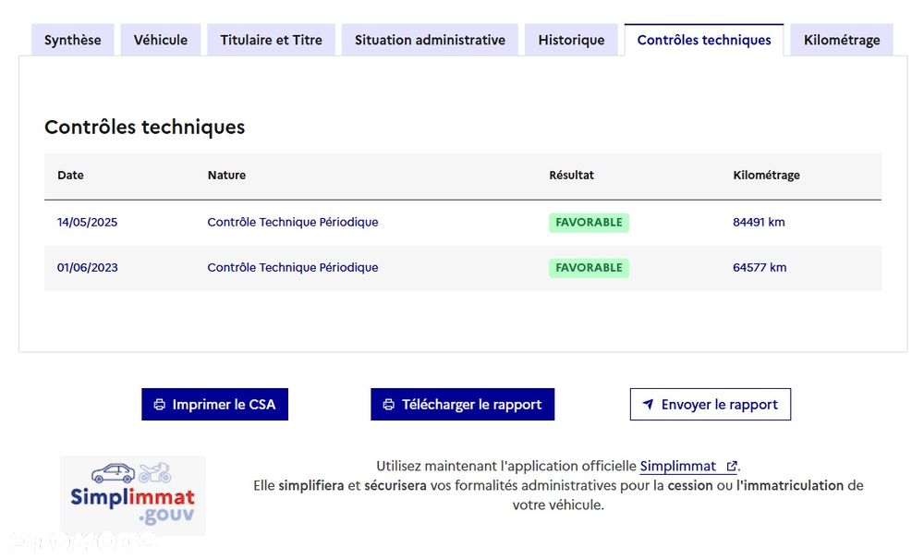Viewport: 924px width, 560px height.
Task: Show the Kilométrage tab
Action: [842, 40]
